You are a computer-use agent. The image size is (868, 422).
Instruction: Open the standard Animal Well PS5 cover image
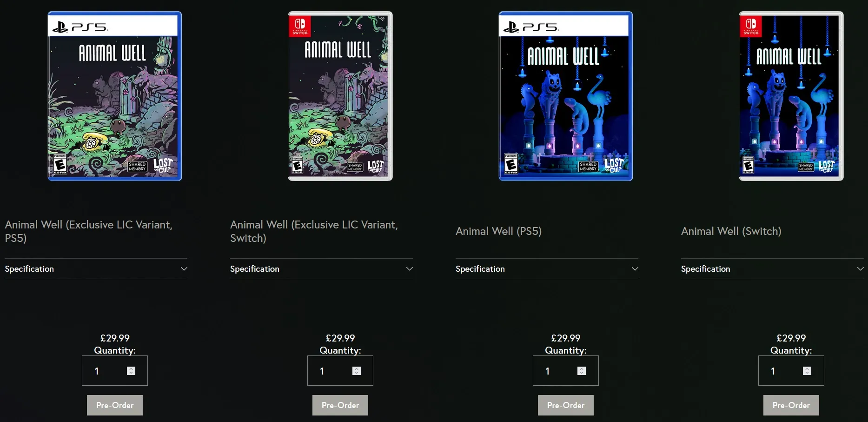[566, 96]
